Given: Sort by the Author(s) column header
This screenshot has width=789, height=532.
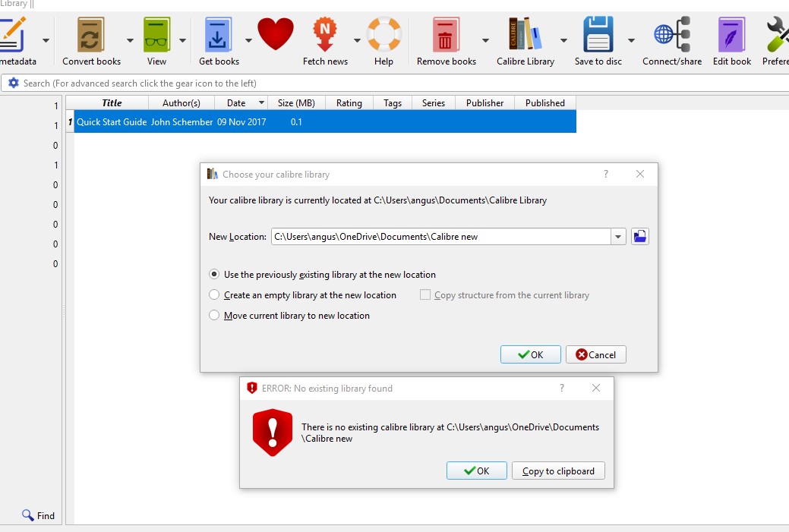Looking at the screenshot, I should [x=181, y=102].
